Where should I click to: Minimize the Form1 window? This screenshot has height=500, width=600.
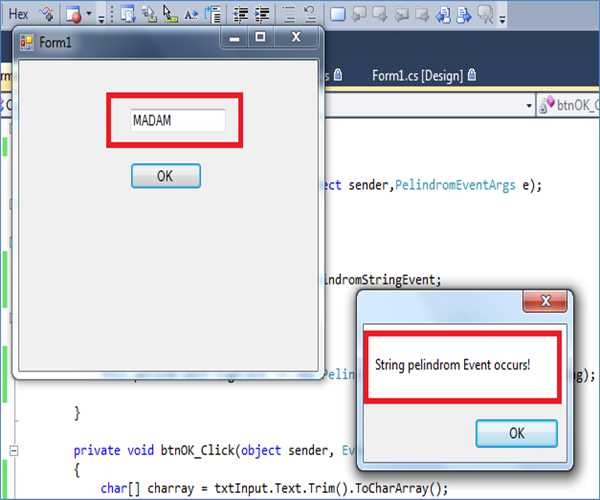(x=235, y=38)
